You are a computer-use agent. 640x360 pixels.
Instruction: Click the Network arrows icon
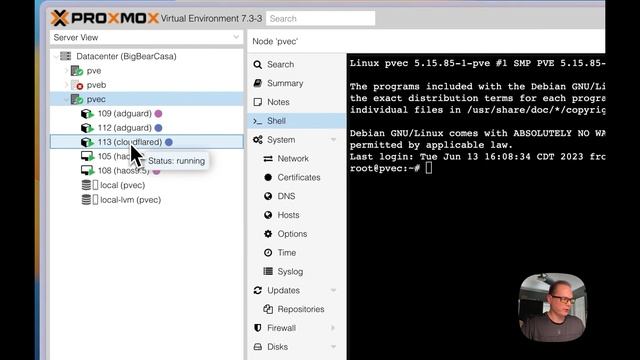268,158
